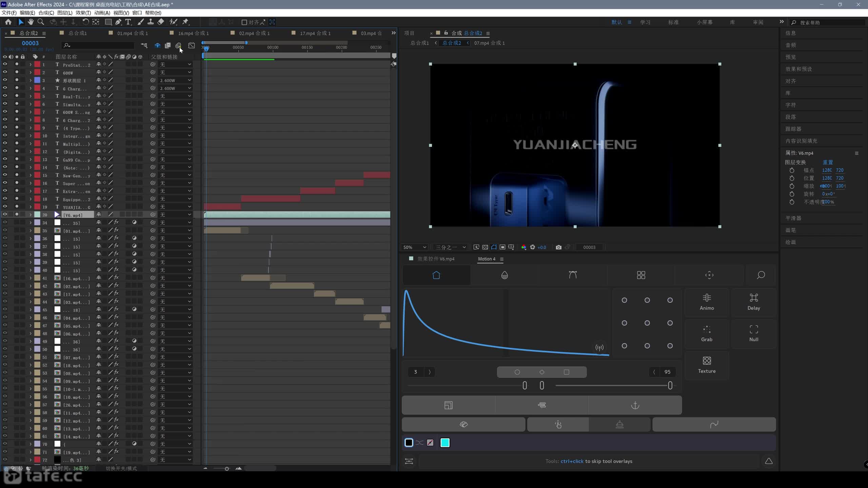Click the 重置 reset link in properties
Image resolution: width=868 pixels, height=488 pixels.
click(x=827, y=162)
